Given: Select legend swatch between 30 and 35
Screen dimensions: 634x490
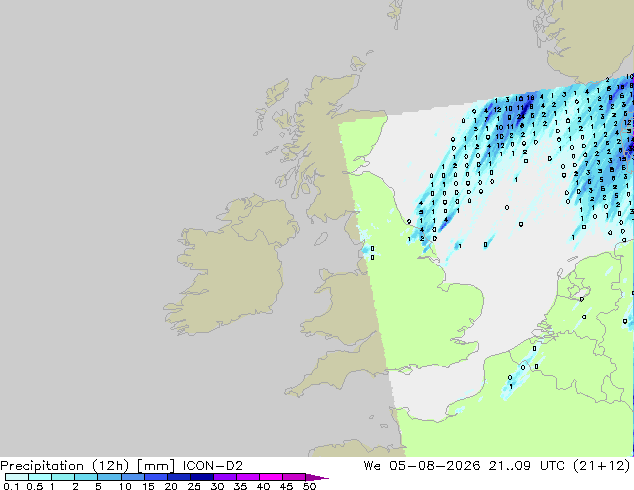Looking at the screenshot, I should point(224,477).
